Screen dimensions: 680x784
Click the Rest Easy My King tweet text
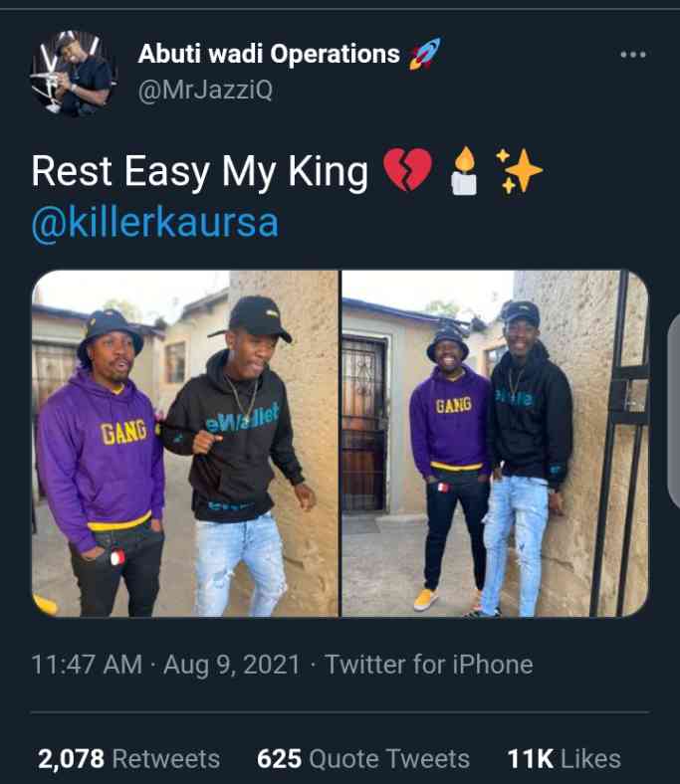click(200, 172)
